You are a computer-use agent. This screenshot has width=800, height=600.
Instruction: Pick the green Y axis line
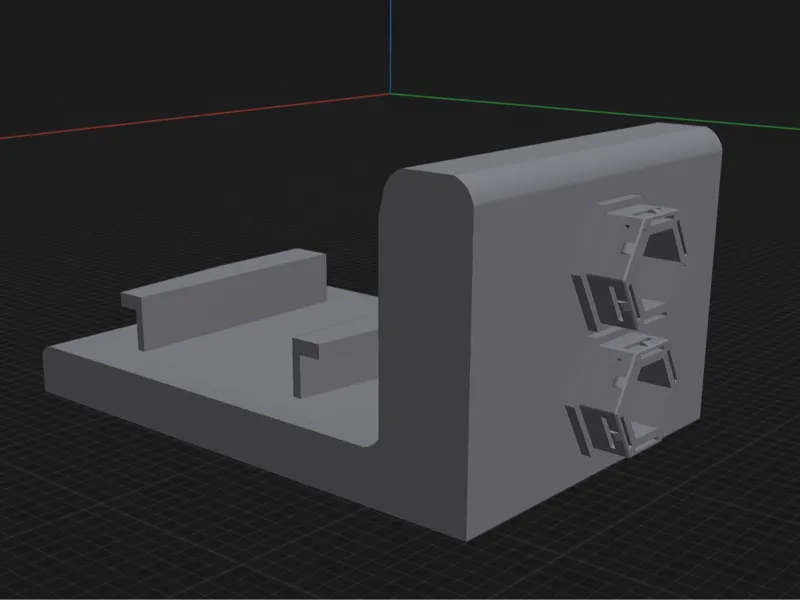[x=595, y=111]
